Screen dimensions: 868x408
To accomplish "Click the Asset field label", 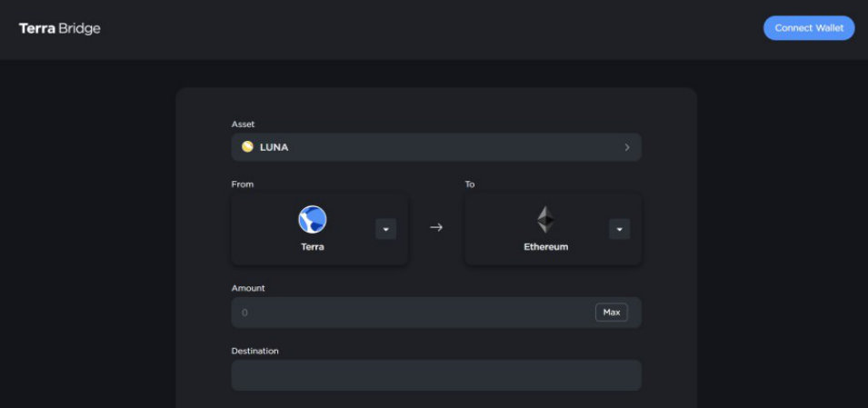I will [x=243, y=124].
